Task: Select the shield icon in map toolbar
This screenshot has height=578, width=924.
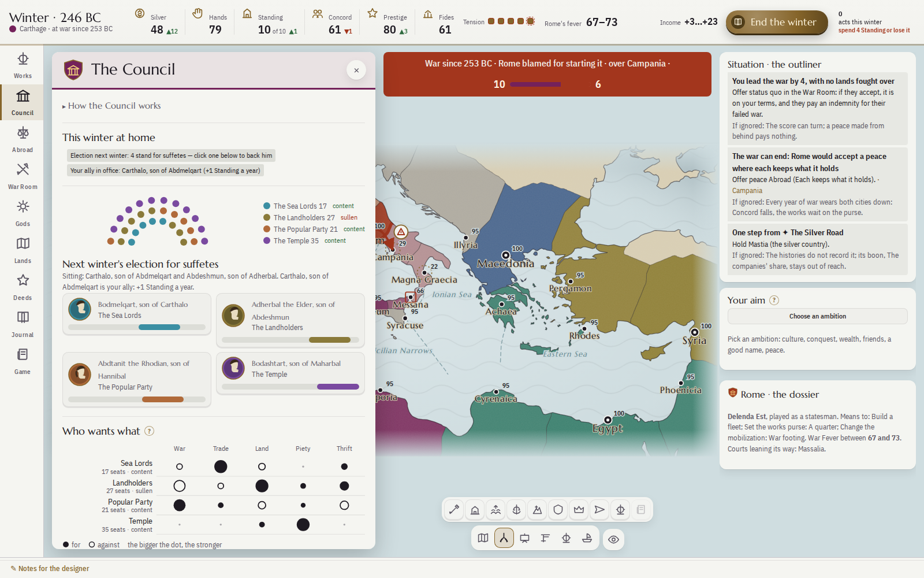Action: click(558, 510)
